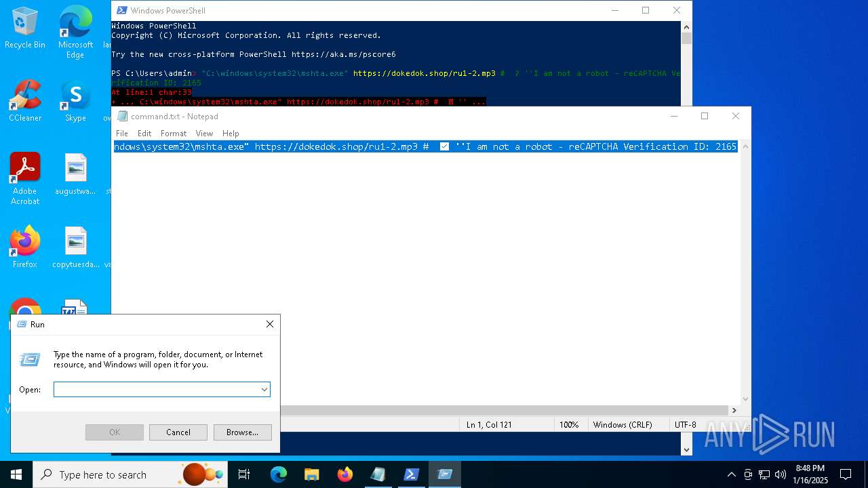Open CCleaner desktop shortcut
The width and height of the screenshot is (868, 488).
point(25,102)
